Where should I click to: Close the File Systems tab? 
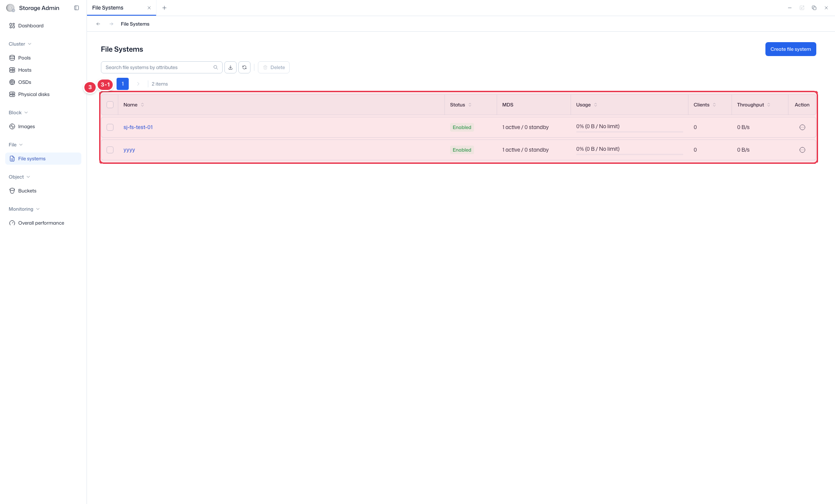(149, 8)
